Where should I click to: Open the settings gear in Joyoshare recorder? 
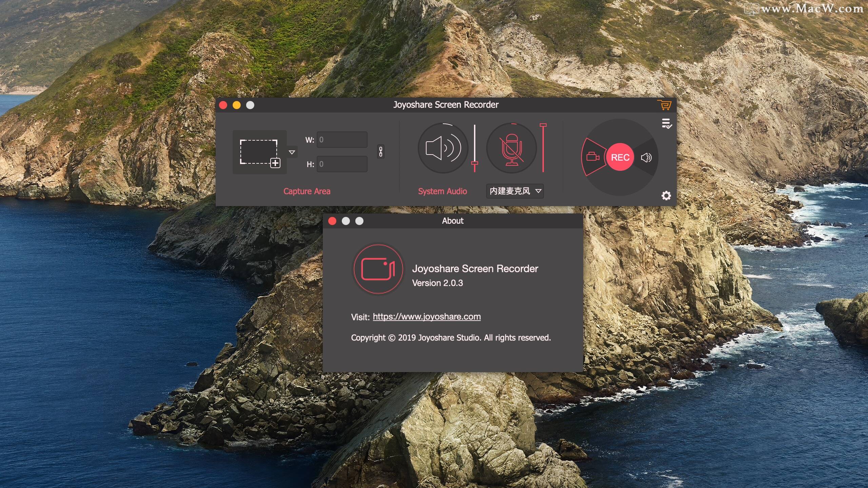point(666,196)
